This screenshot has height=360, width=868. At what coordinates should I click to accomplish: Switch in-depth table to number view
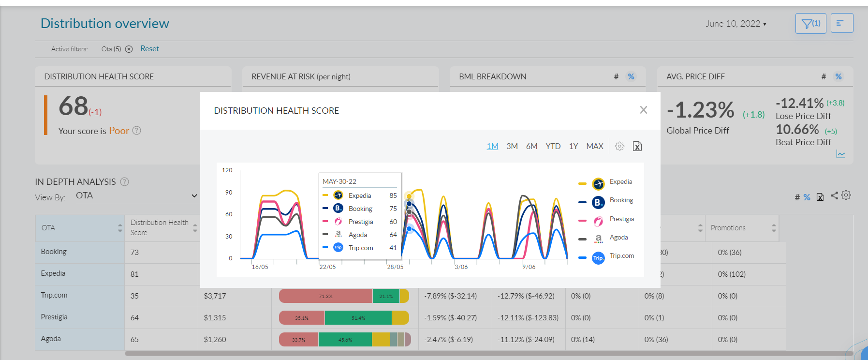tap(797, 197)
